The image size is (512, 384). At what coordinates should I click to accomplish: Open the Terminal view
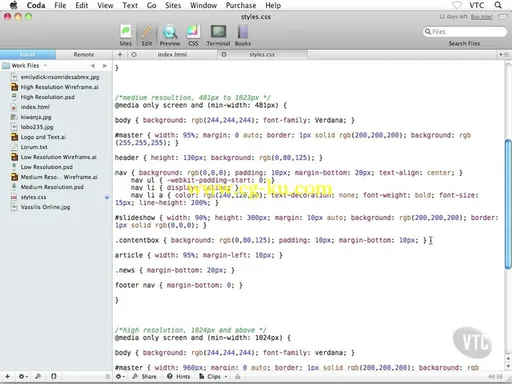click(218, 35)
